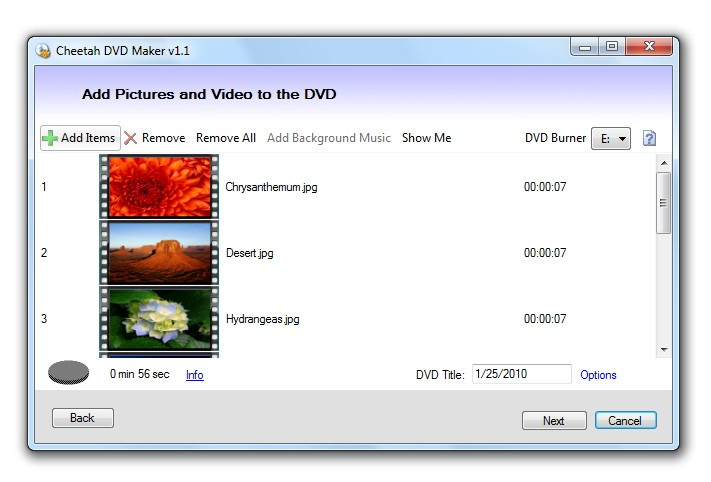Select the Chrysanthemum.jpg thumbnail
The image size is (711, 482).
point(159,187)
